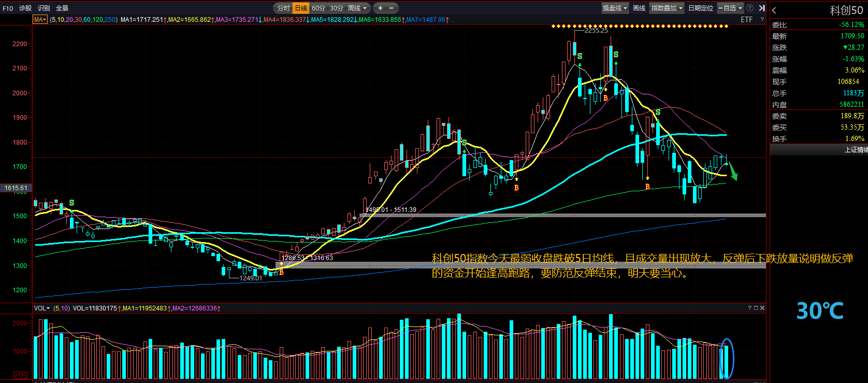Image resolution: width=868 pixels, height=383 pixels.
Task: Click the 涨跌 value 28.27
Action: coord(853,48)
